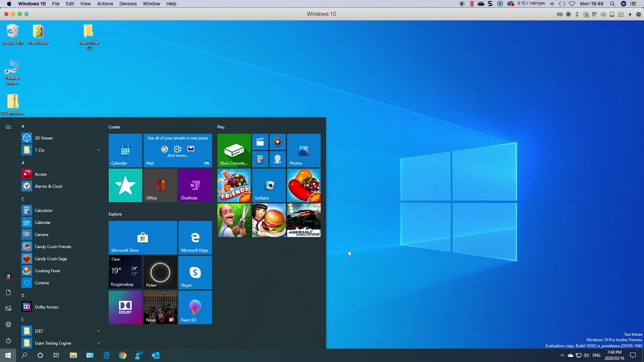
Task: Open the Actions menu
Action: [x=105, y=4]
